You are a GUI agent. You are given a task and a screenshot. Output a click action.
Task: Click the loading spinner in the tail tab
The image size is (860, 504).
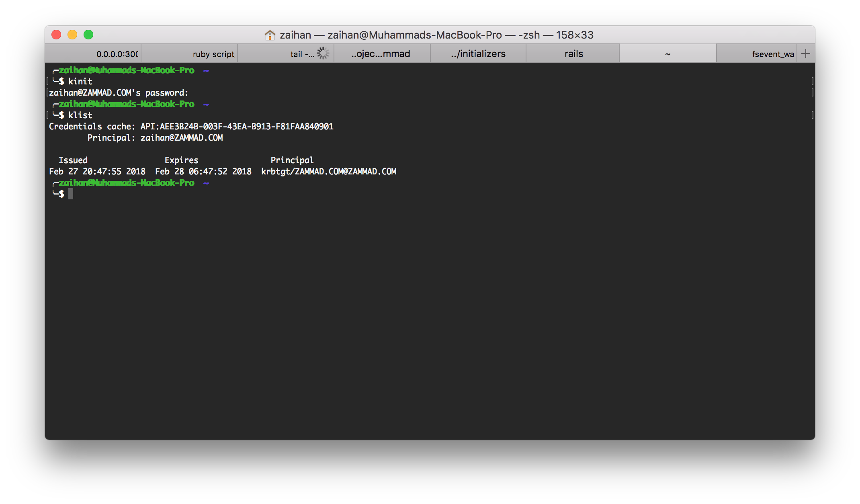(x=322, y=53)
